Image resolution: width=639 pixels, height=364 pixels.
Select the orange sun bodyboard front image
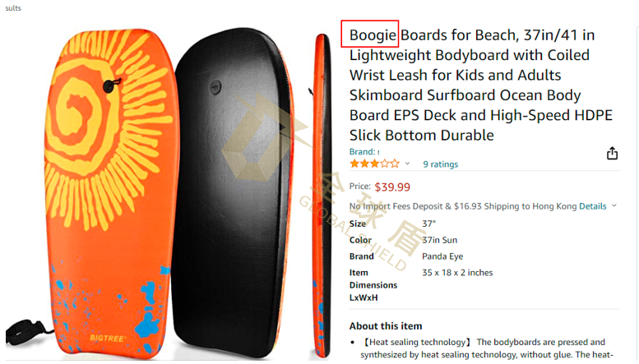pos(110,191)
